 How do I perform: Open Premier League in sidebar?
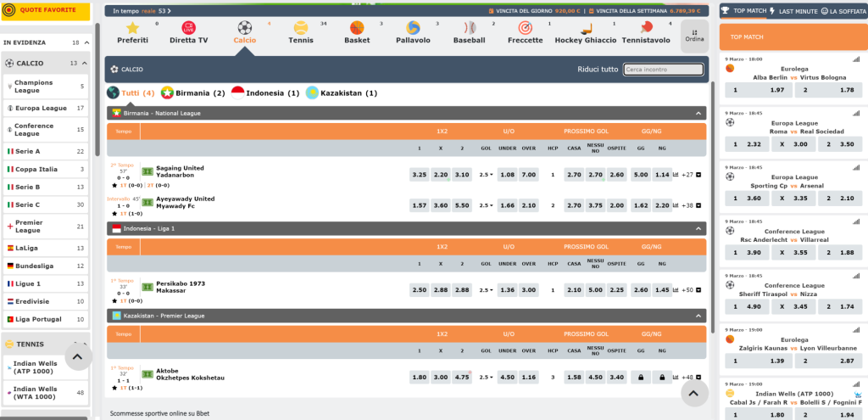pos(46,226)
